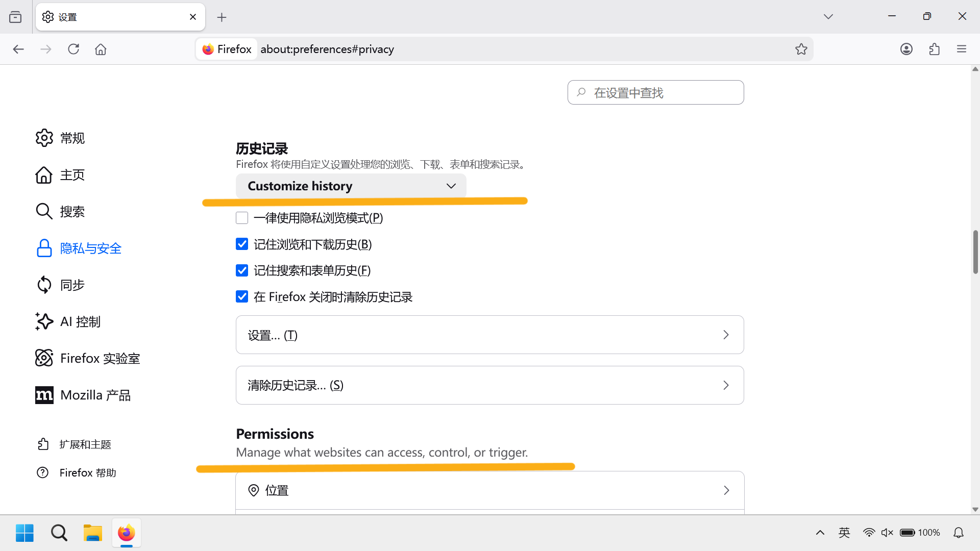Expand the 位置 permissions row
The width and height of the screenshot is (980, 551).
pos(489,490)
